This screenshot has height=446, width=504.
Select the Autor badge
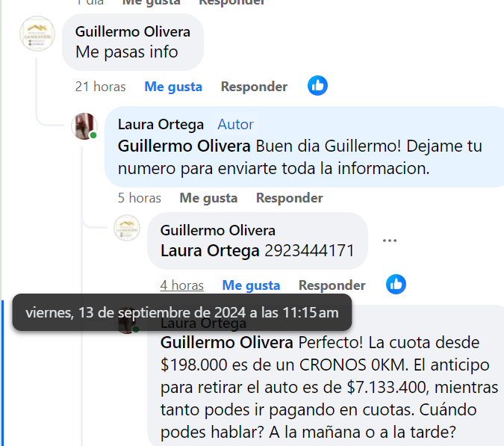point(236,125)
